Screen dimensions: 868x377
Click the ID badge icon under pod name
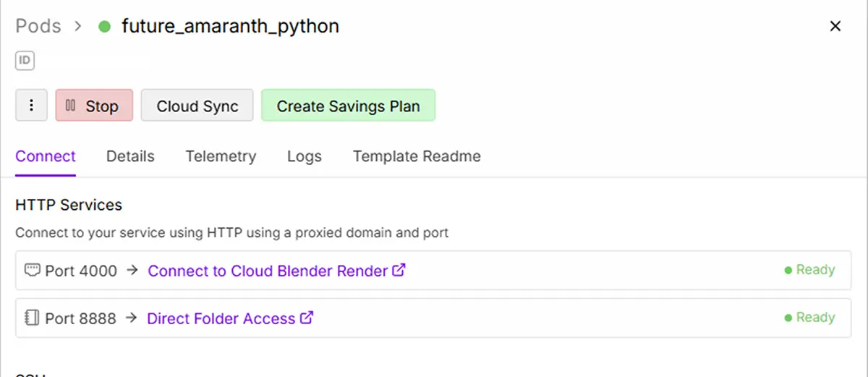coord(25,61)
